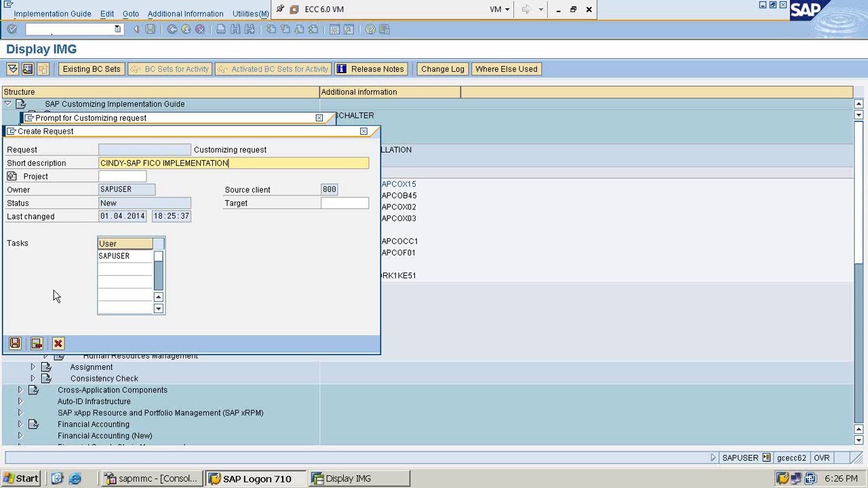This screenshot has width=868, height=488.
Task: Expand the Assignment tree node
Action: (x=33, y=367)
